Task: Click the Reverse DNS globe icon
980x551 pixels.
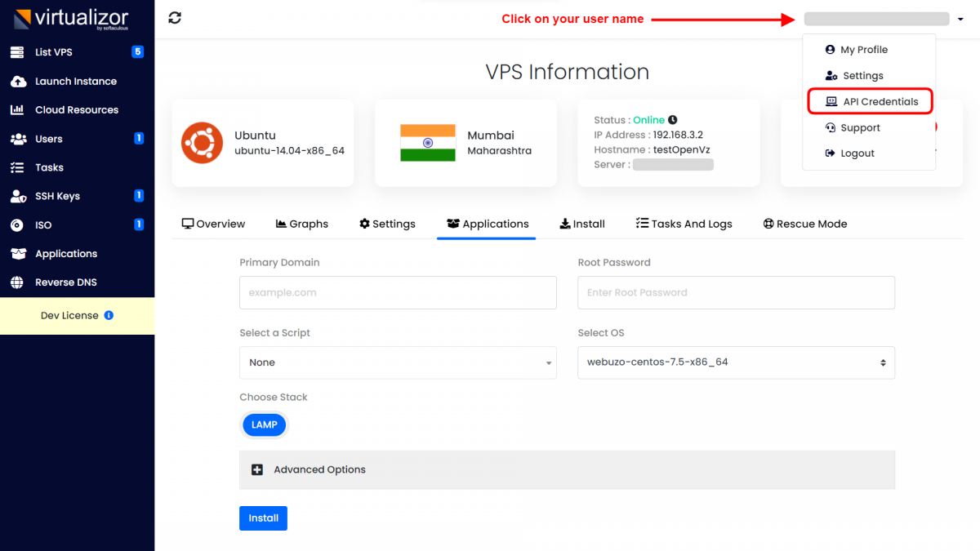Action: point(22,282)
